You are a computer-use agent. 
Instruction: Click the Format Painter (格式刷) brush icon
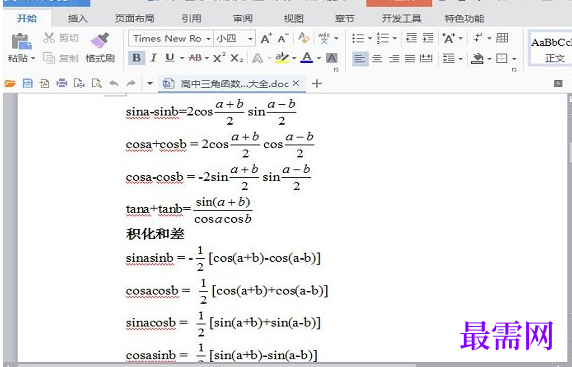[x=100, y=40]
